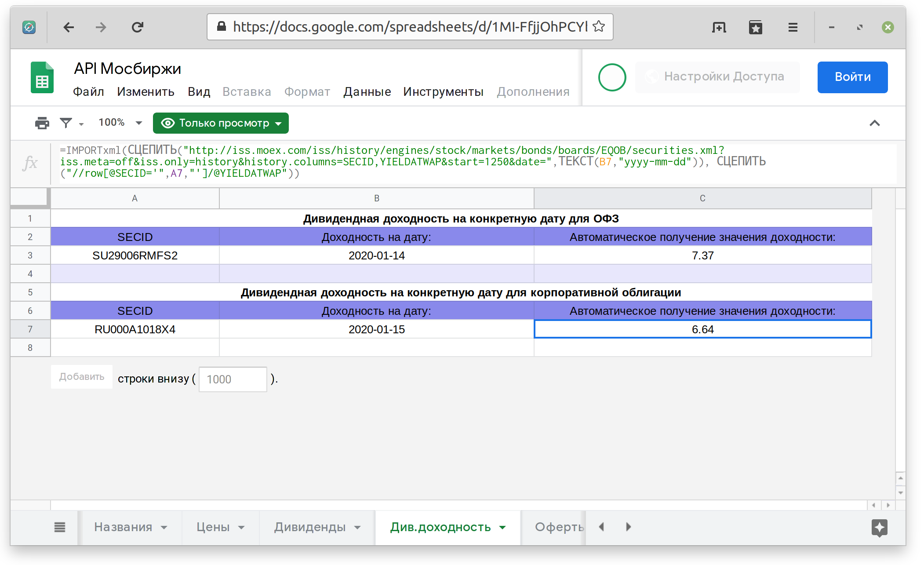Select row 3 header
The image size is (924, 565).
pyautogui.click(x=30, y=255)
